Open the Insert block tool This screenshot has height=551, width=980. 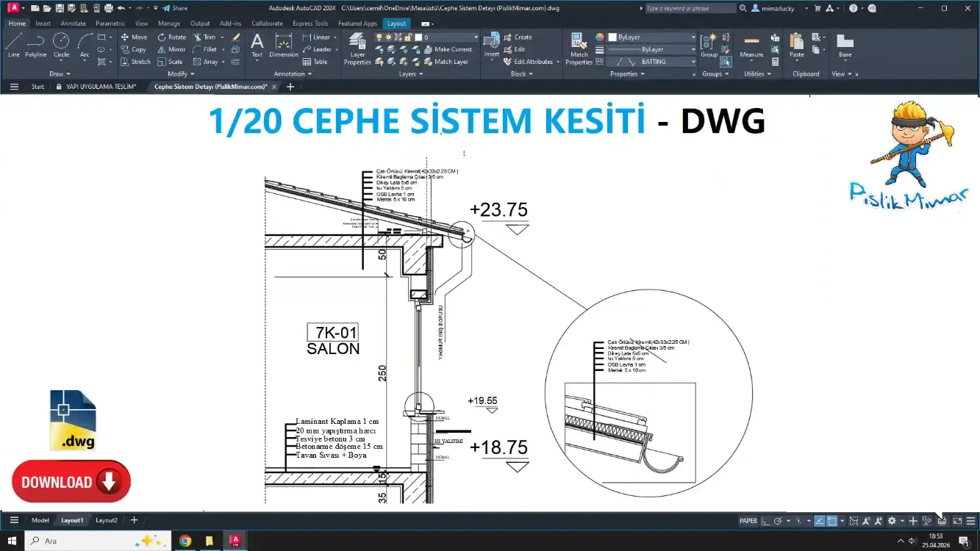492,46
